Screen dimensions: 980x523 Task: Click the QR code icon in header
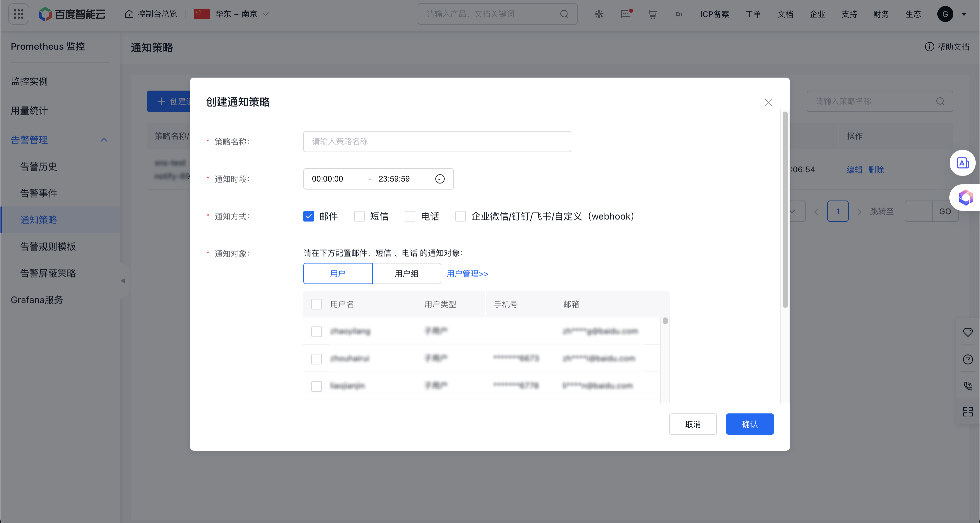pos(599,14)
